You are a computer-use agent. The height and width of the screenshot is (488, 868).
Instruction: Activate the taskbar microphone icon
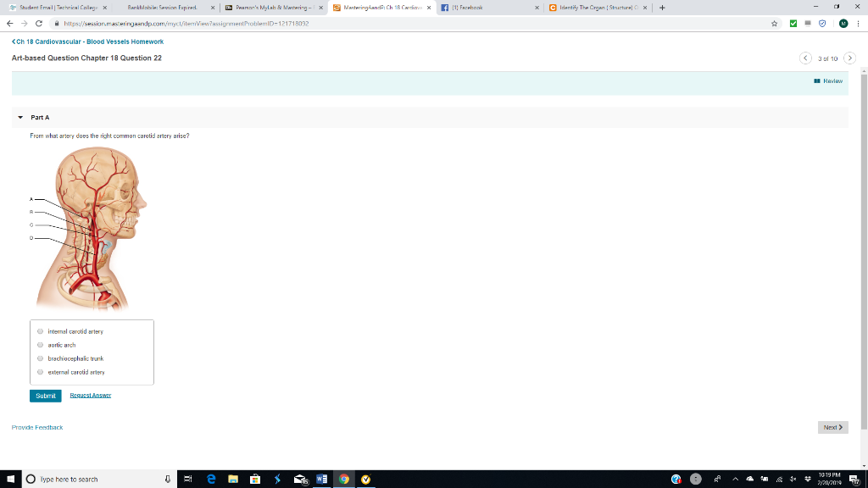168,480
